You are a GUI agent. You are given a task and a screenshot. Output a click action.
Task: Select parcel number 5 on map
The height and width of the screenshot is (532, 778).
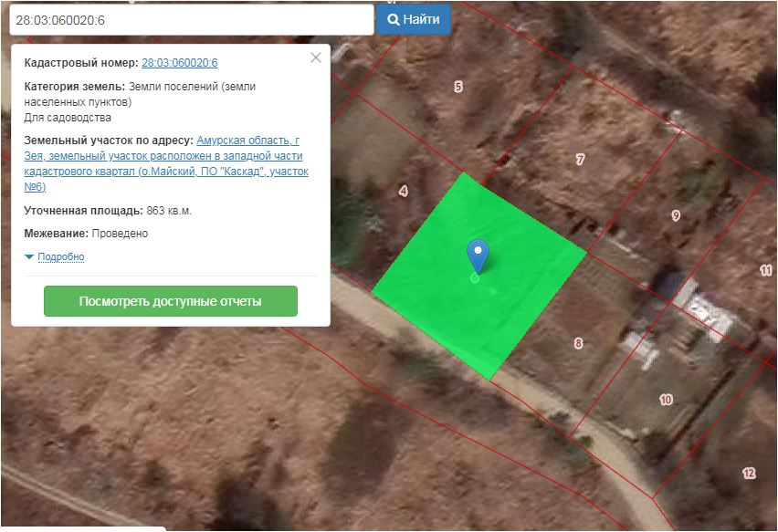click(x=458, y=87)
